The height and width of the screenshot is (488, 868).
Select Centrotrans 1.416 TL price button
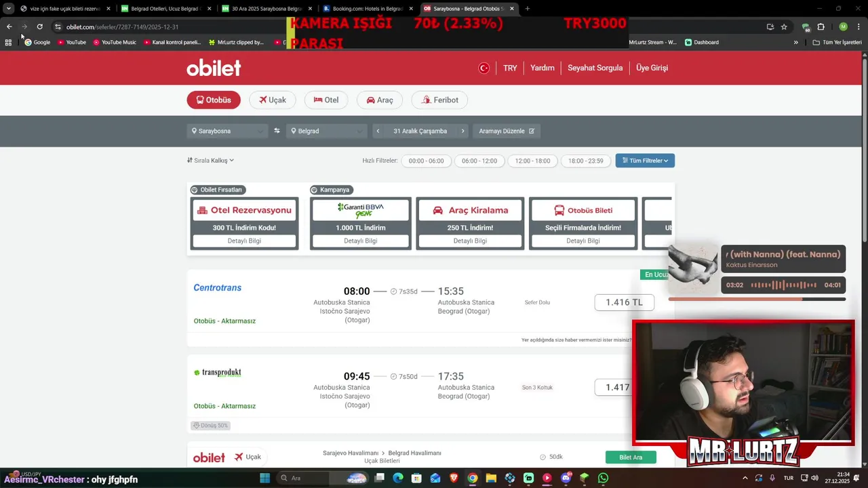[x=625, y=302]
